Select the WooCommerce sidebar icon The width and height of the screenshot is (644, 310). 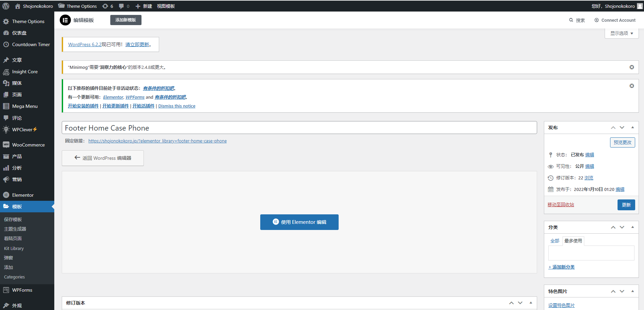tap(6, 145)
